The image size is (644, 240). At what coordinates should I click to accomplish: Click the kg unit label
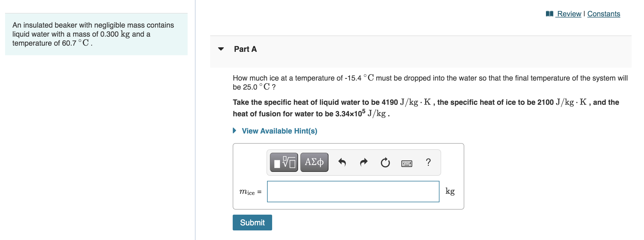coord(450,191)
